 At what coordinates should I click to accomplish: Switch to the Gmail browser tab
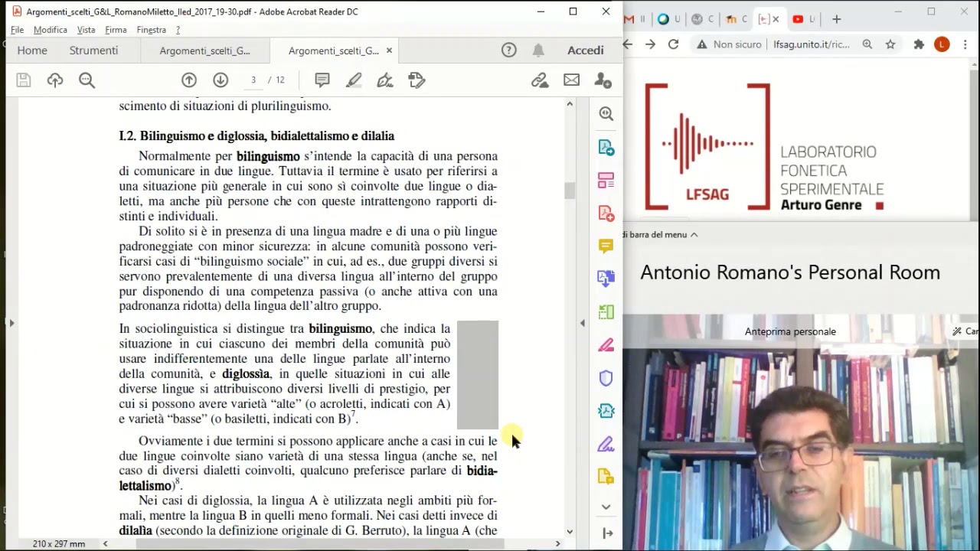pyautogui.click(x=634, y=19)
